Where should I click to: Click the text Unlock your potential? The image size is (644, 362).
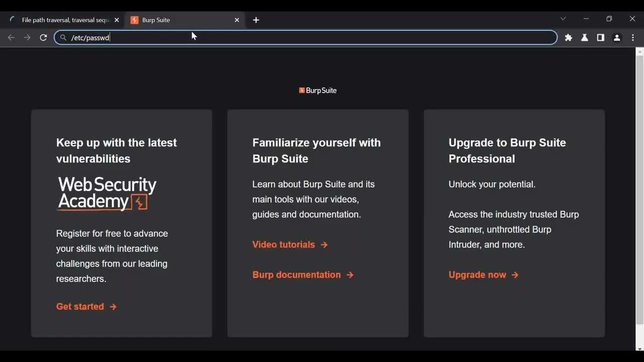[492, 185]
